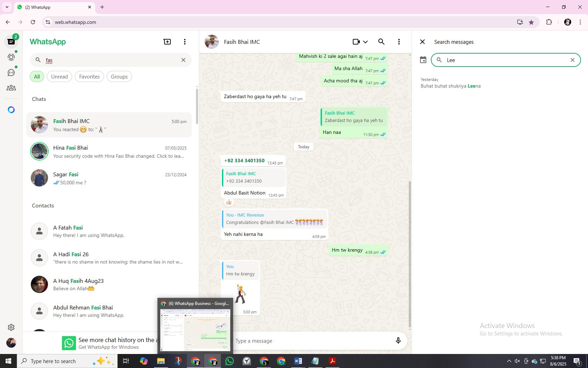Open the calendar date search icon

[423, 60]
